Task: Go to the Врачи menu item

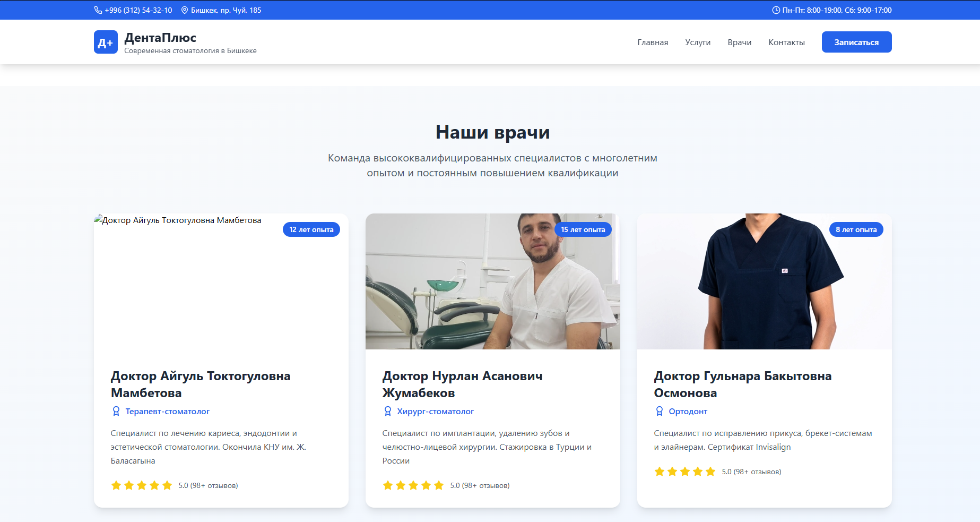Action: [740, 42]
